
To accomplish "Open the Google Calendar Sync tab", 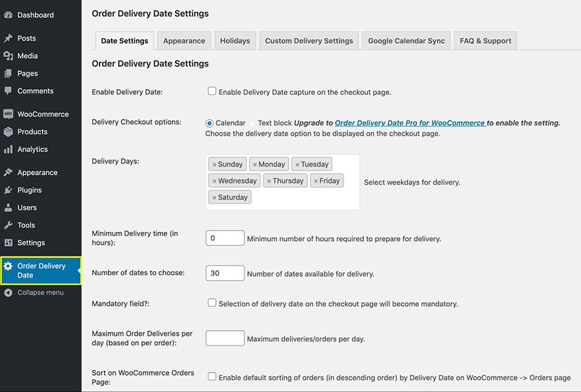I will click(406, 41).
